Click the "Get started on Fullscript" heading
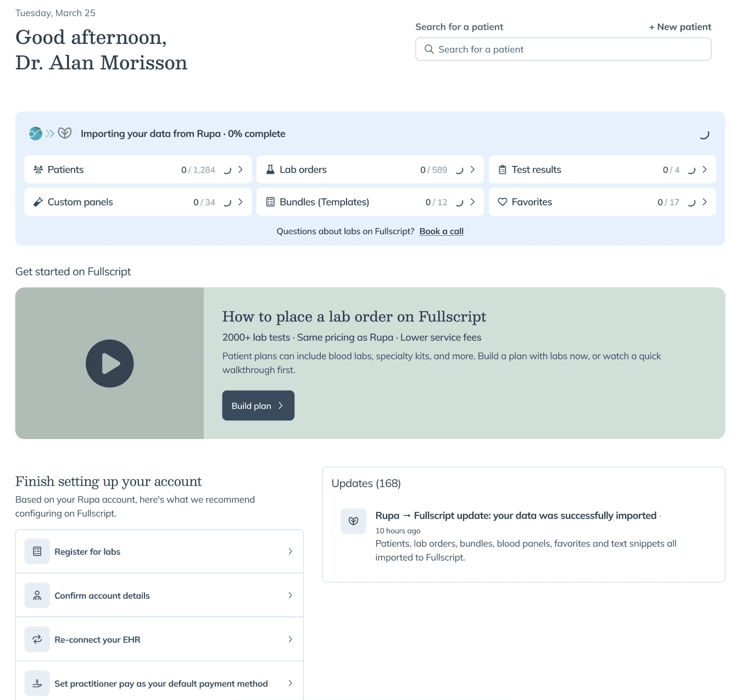This screenshot has width=736, height=700. (x=73, y=271)
